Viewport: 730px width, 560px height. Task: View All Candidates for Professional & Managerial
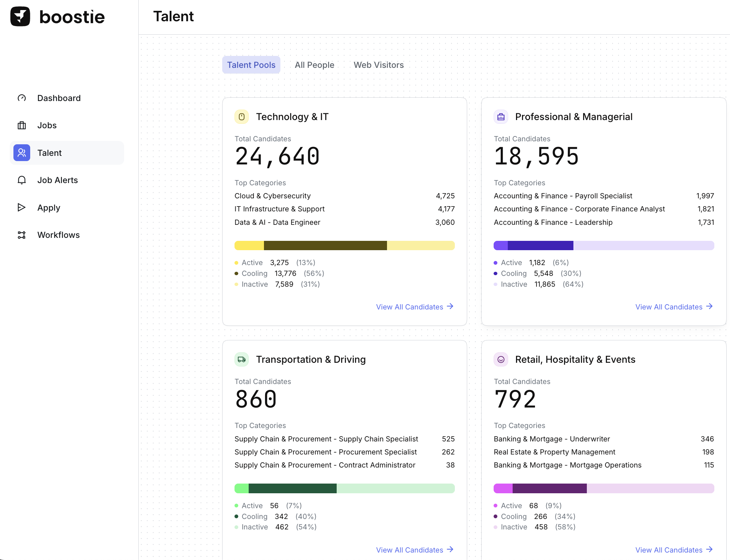click(674, 306)
